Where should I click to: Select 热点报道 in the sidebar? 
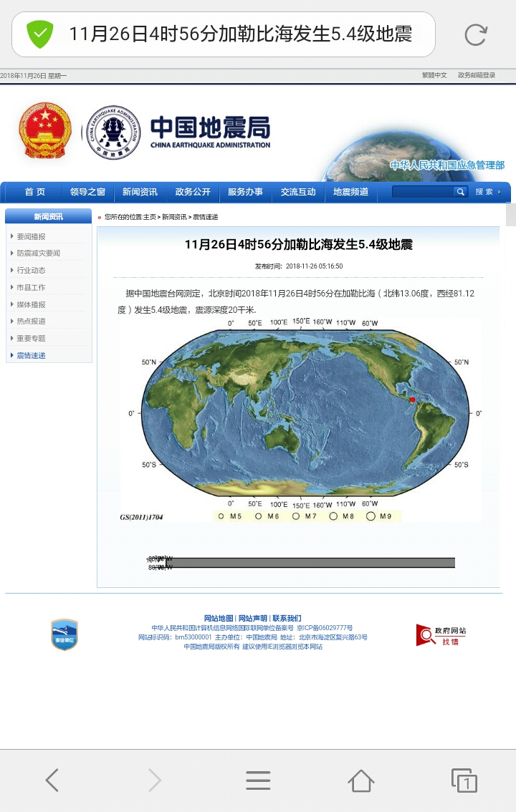pyautogui.click(x=31, y=321)
